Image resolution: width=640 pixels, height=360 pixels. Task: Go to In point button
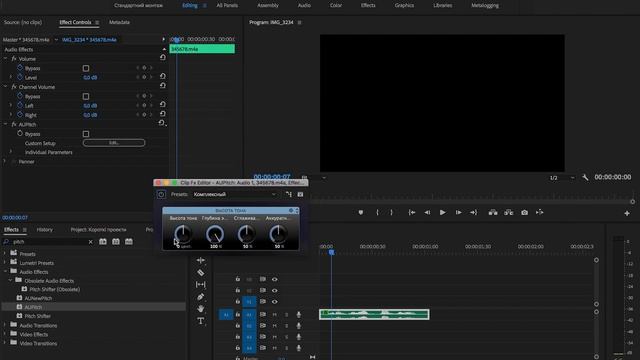[412, 212]
